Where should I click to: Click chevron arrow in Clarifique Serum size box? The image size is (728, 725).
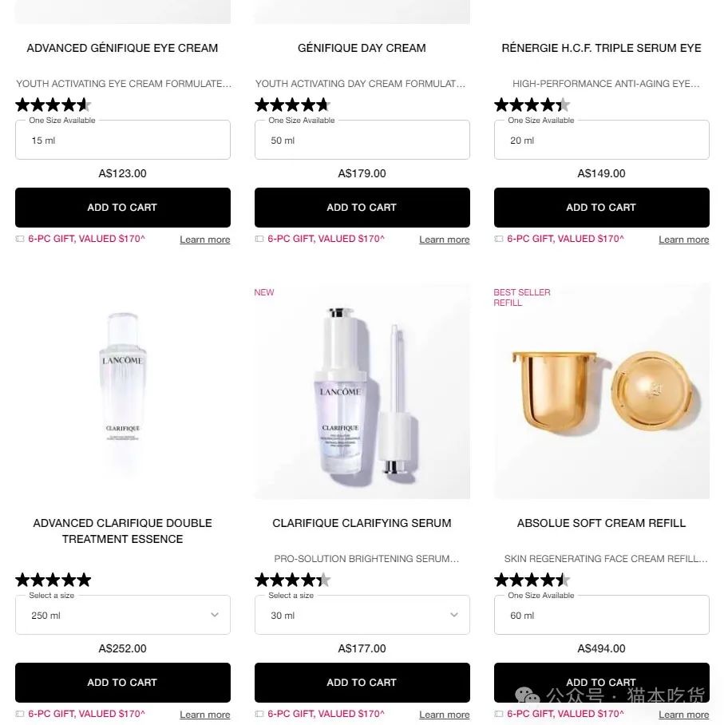454,615
